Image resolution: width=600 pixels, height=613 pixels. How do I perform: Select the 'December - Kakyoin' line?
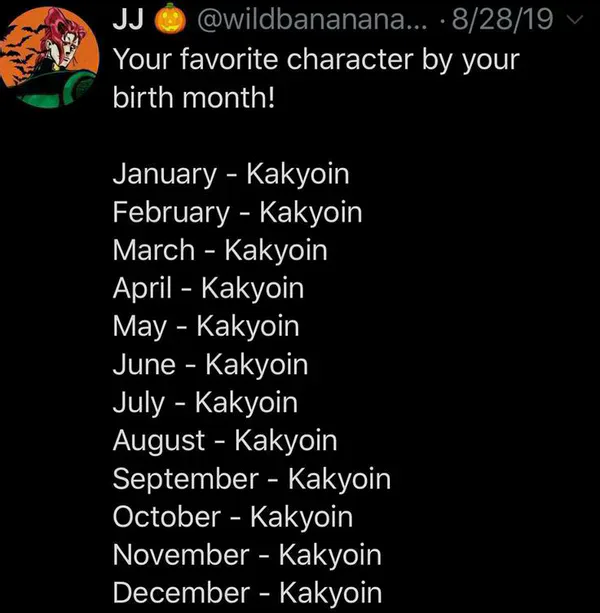247,592
